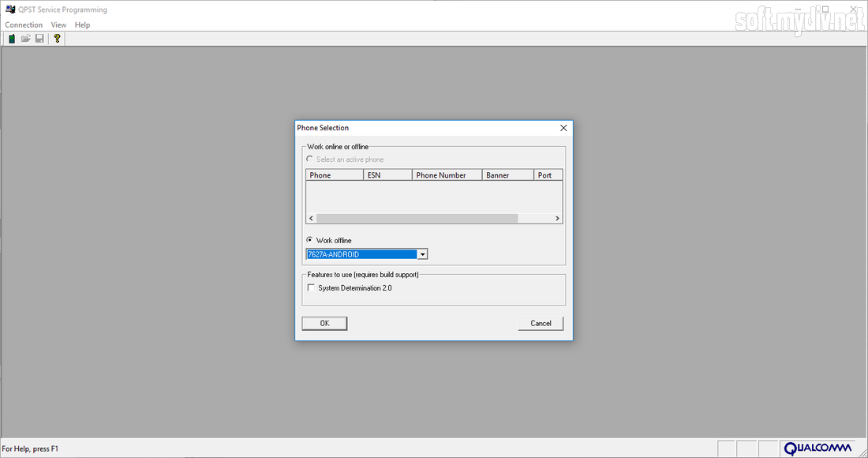The height and width of the screenshot is (458, 868).
Task: Close the Phone Selection dialog
Action: pyautogui.click(x=563, y=128)
